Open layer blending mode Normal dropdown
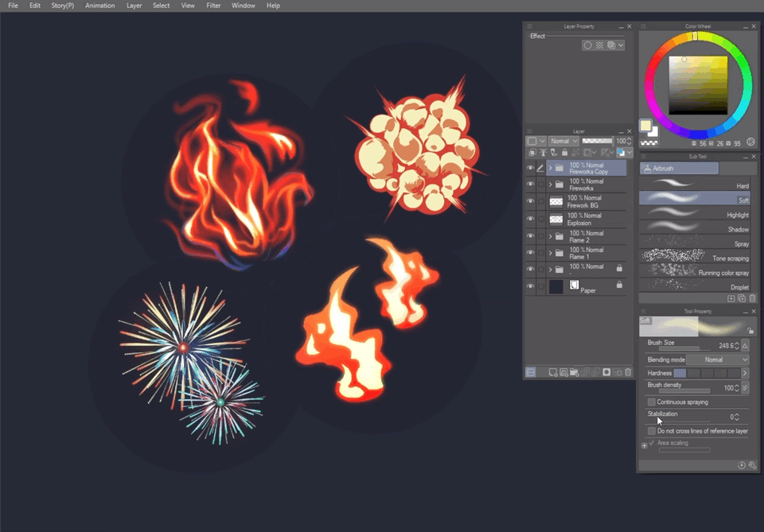764x532 pixels. tap(563, 142)
